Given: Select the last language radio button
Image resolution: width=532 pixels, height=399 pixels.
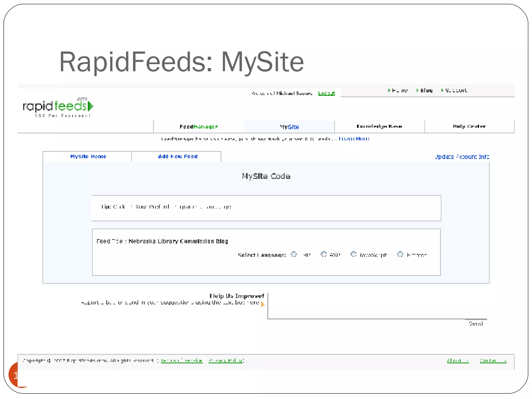Looking at the screenshot, I should tap(400, 254).
